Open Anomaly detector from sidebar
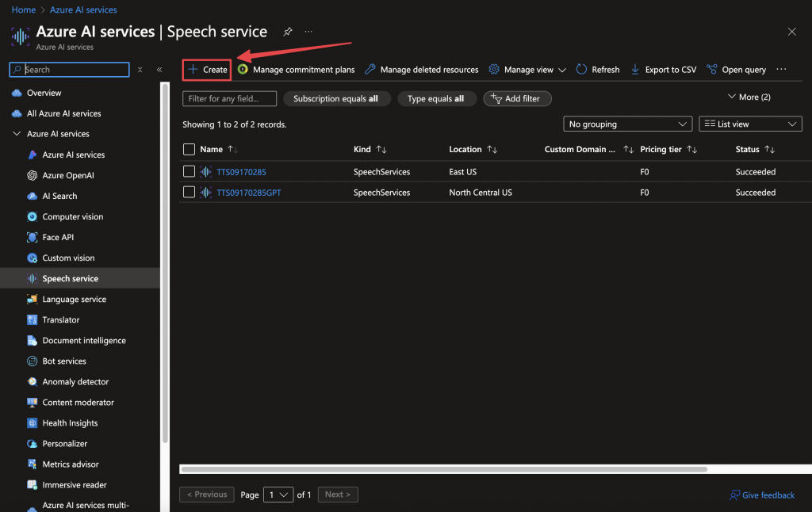The width and height of the screenshot is (812, 512). pyautogui.click(x=75, y=382)
